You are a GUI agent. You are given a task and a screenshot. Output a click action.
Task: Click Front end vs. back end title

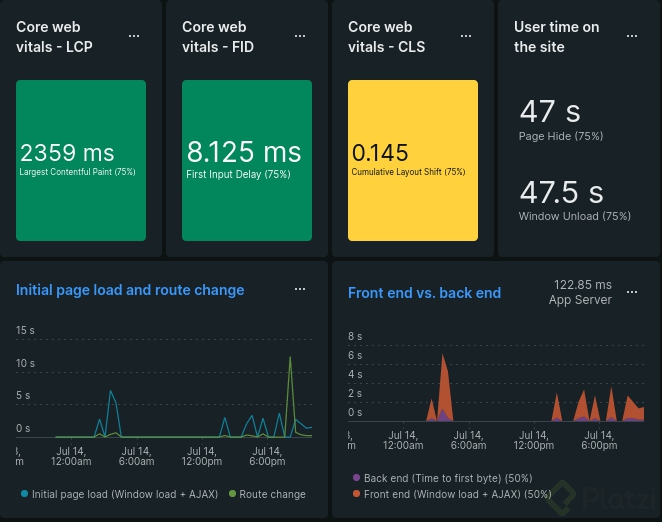pyautogui.click(x=424, y=293)
